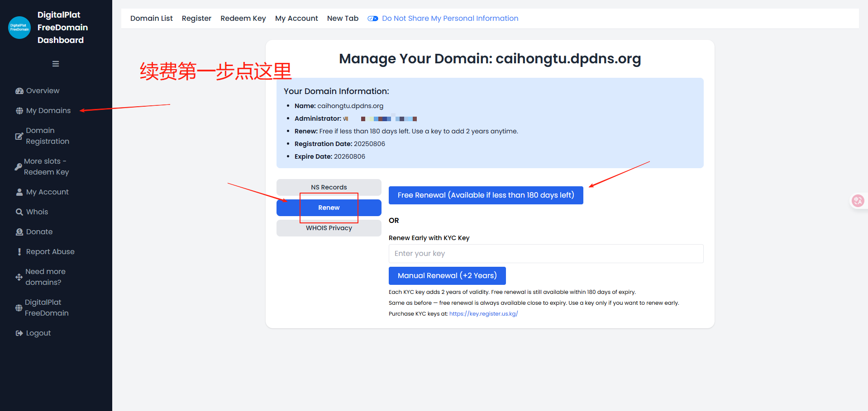Open Overview in the sidebar

tap(43, 91)
